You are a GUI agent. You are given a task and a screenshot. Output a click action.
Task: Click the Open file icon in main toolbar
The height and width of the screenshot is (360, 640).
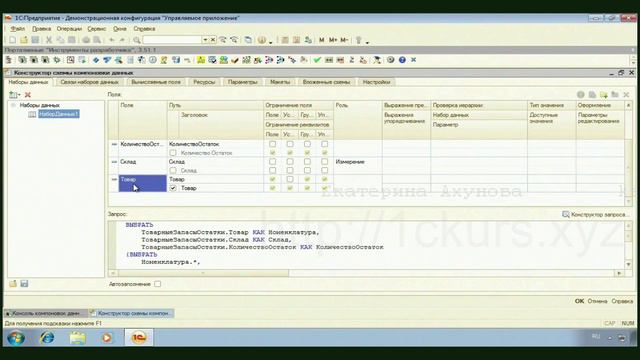coord(24,40)
